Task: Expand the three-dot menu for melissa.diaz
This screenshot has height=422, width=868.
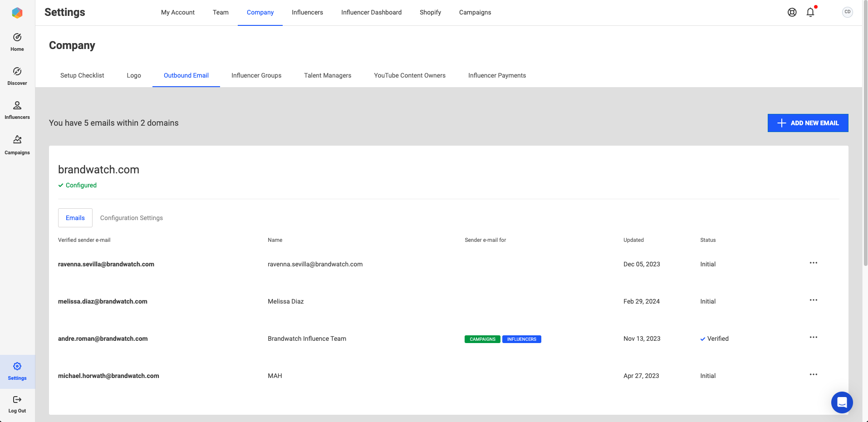Action: coord(813,300)
